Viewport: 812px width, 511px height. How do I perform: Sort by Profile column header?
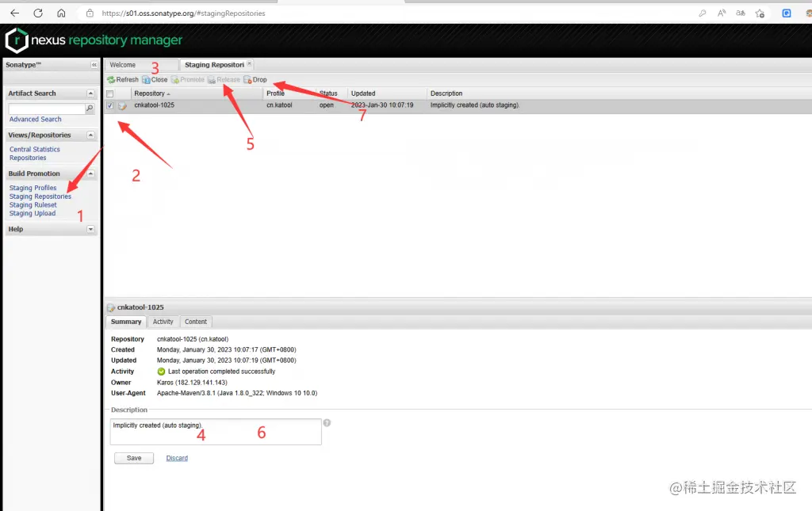[x=289, y=93]
